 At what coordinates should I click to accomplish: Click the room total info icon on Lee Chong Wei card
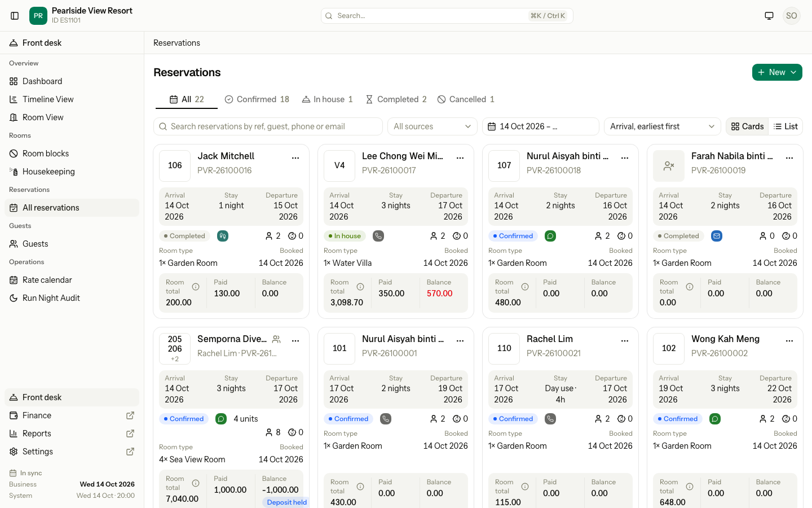[360, 287]
